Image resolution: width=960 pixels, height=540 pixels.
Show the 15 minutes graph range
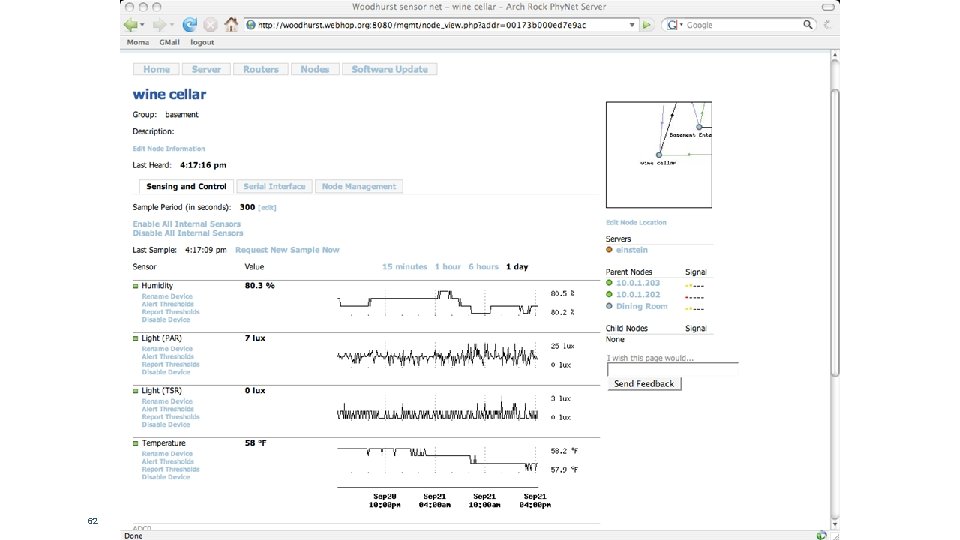[x=405, y=267]
